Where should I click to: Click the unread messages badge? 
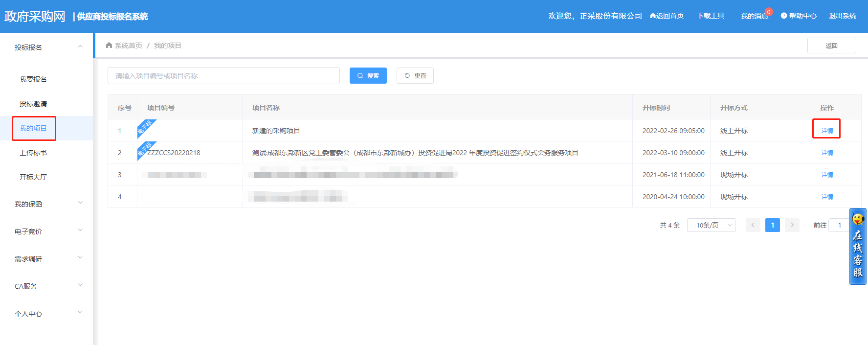point(769,12)
